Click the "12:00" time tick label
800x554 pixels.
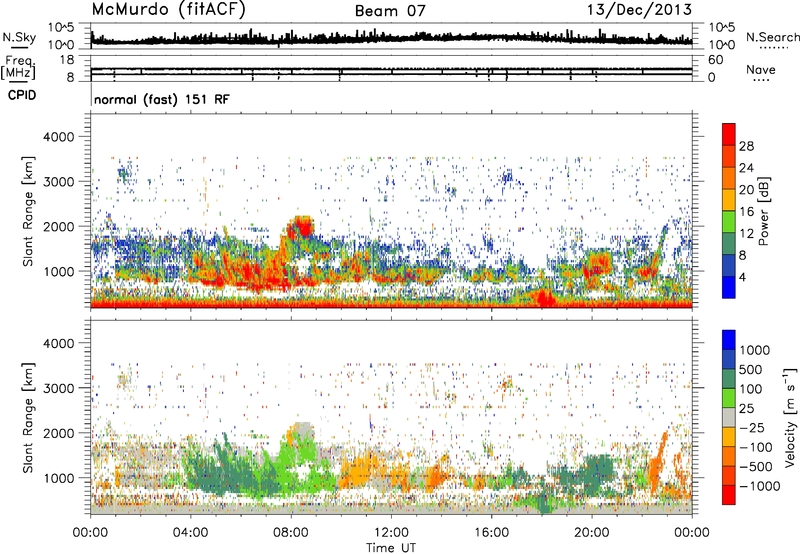coord(391,533)
